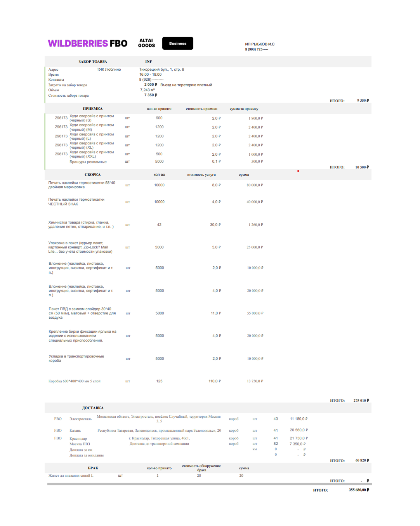Select the hoodie row with size (XXL)
Image resolution: width=420 pixels, height=526 pixels.
point(159,154)
